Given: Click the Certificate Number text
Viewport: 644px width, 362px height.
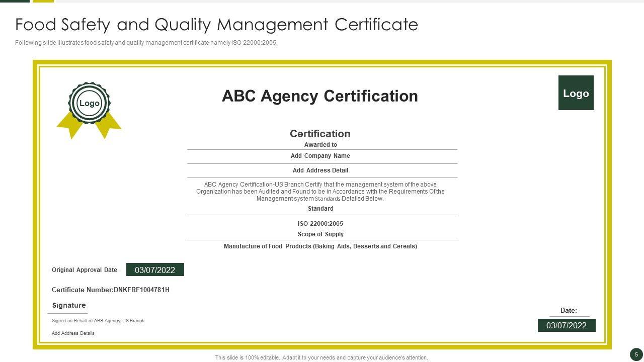Looking at the screenshot, I should click(111, 290).
